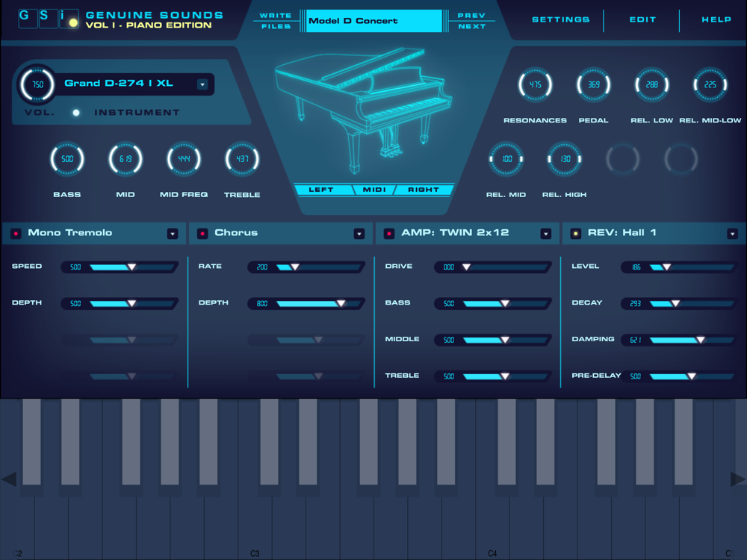
Task: Toggle the INSTRUMENT indicator dot
Action: click(76, 113)
